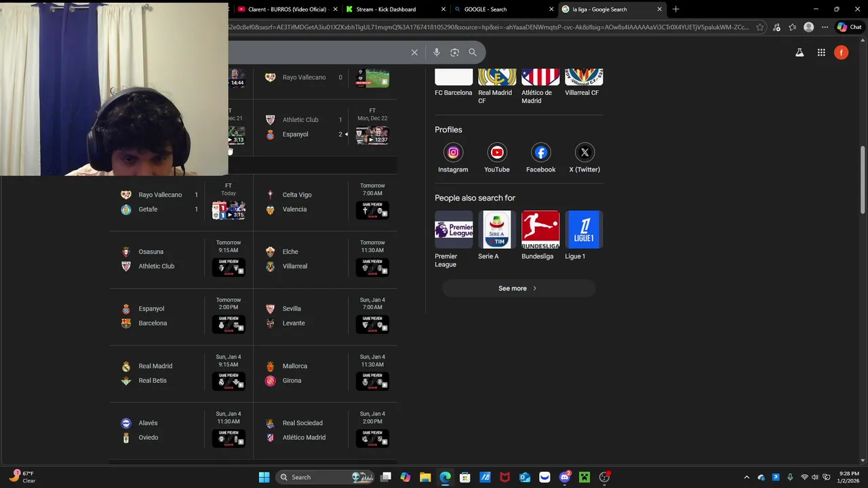Image resolution: width=868 pixels, height=488 pixels.
Task: Open Microsoft Edge from the taskbar
Action: click(445, 477)
